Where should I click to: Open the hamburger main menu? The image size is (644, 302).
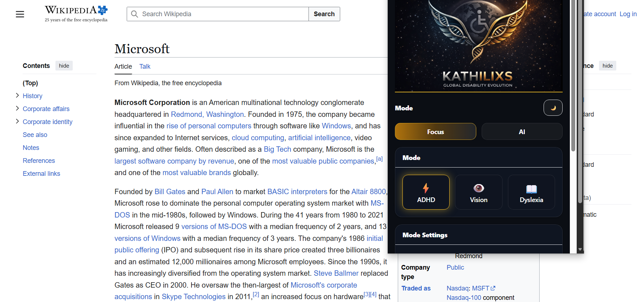click(20, 14)
